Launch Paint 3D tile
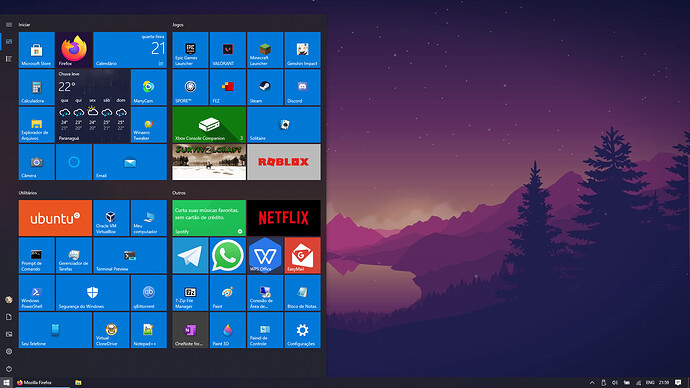 coord(228,330)
